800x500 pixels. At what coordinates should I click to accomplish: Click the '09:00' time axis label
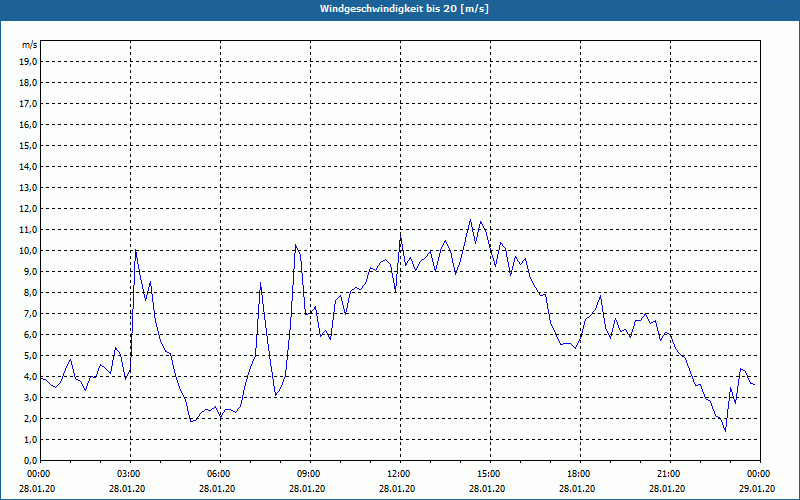coord(310,474)
